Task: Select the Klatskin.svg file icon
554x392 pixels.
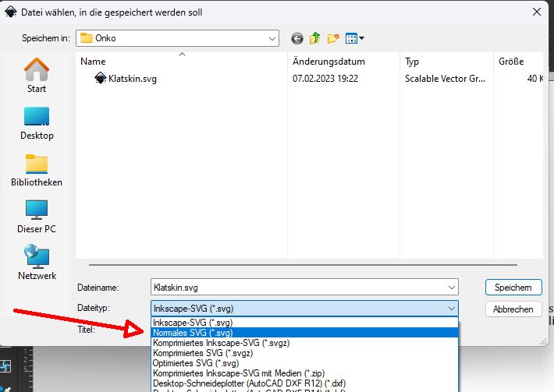Action: 101,78
